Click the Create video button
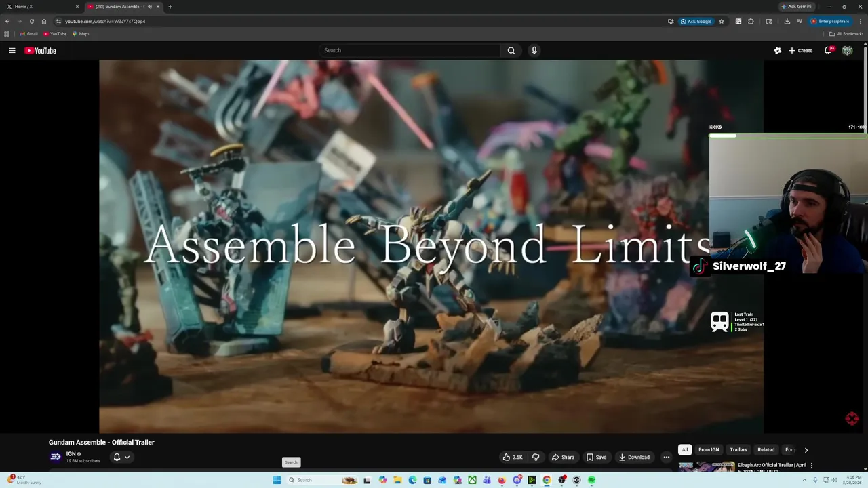 coord(800,50)
